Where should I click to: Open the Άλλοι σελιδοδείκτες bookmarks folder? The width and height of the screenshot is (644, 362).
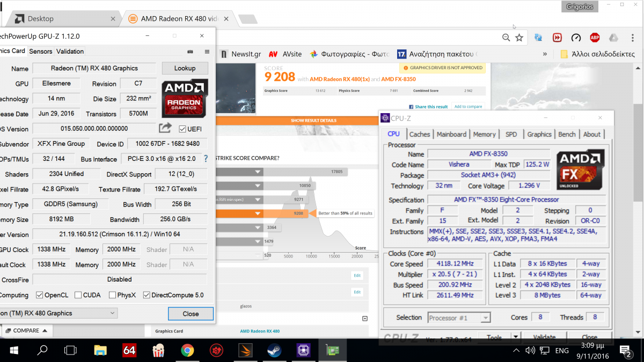(x=597, y=54)
